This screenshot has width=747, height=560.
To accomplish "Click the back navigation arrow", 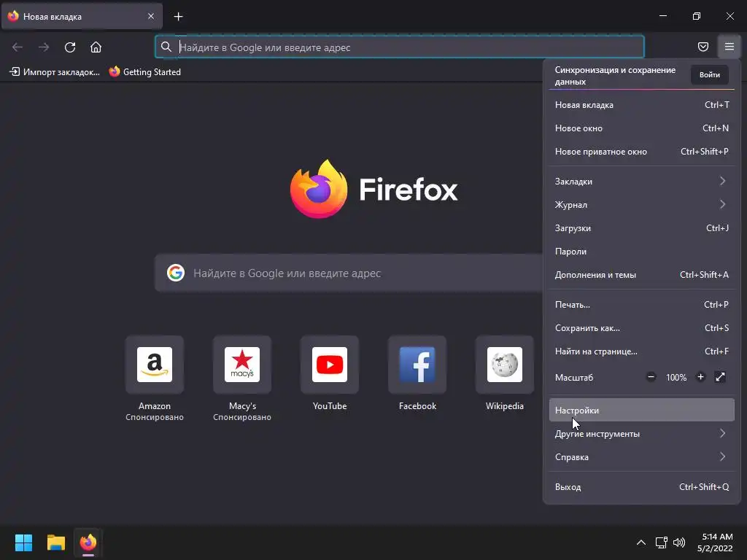I will point(18,47).
